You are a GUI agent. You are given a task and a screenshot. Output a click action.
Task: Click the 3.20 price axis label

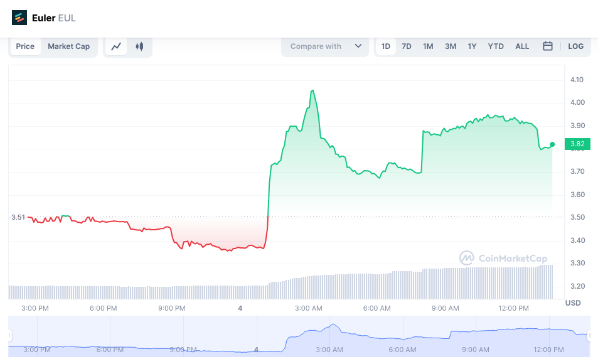click(577, 286)
